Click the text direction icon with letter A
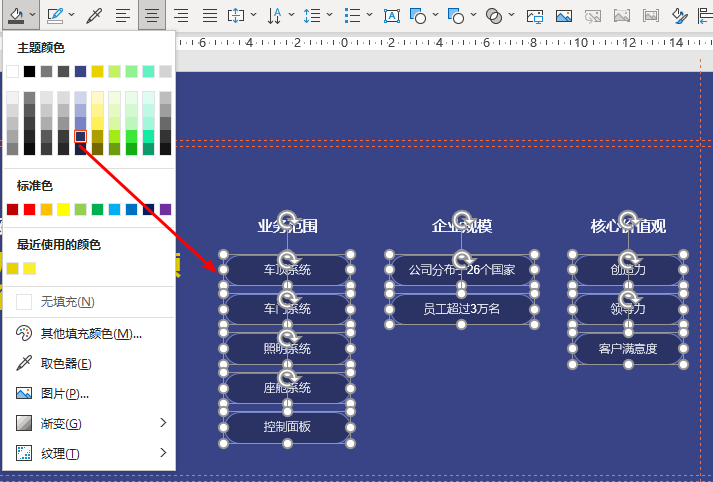This screenshot has height=482, width=713. (x=274, y=16)
